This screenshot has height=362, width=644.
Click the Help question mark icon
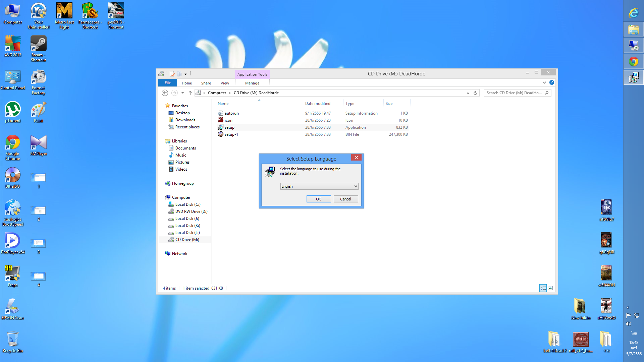point(552,82)
